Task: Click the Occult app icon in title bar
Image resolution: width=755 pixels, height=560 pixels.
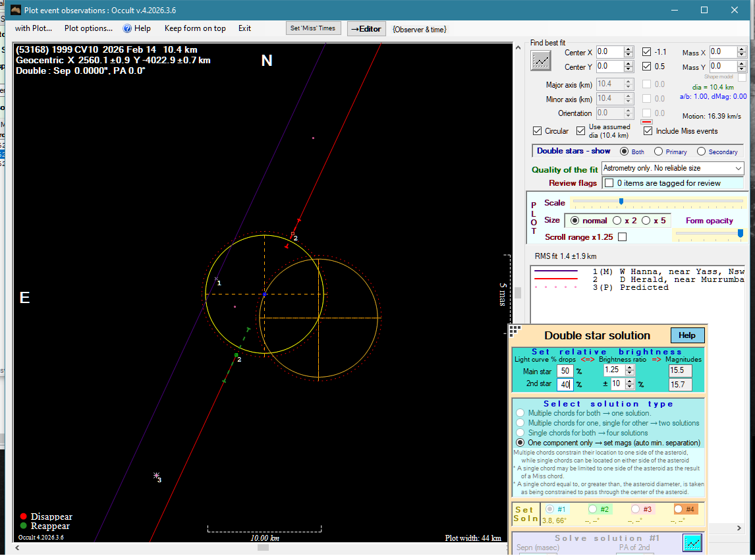Action: tap(15, 11)
